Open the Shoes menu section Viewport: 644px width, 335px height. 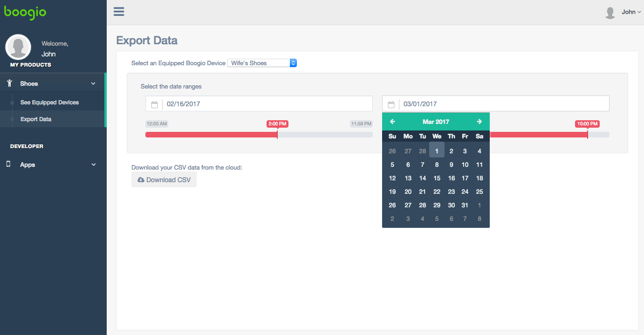coord(53,84)
